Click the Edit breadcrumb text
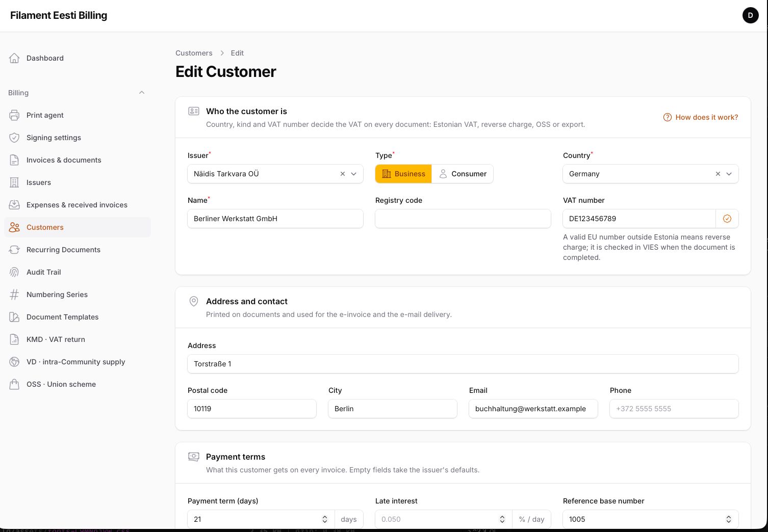This screenshot has width=768, height=532. click(237, 53)
